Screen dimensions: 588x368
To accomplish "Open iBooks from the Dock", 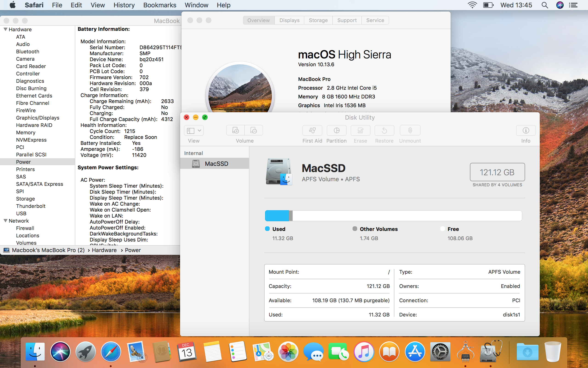I will pyautogui.click(x=389, y=352).
